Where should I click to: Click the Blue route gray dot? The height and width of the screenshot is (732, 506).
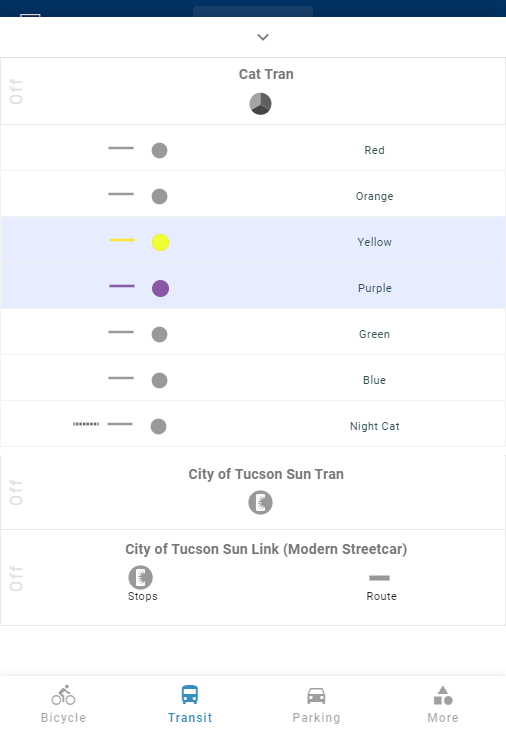point(160,380)
